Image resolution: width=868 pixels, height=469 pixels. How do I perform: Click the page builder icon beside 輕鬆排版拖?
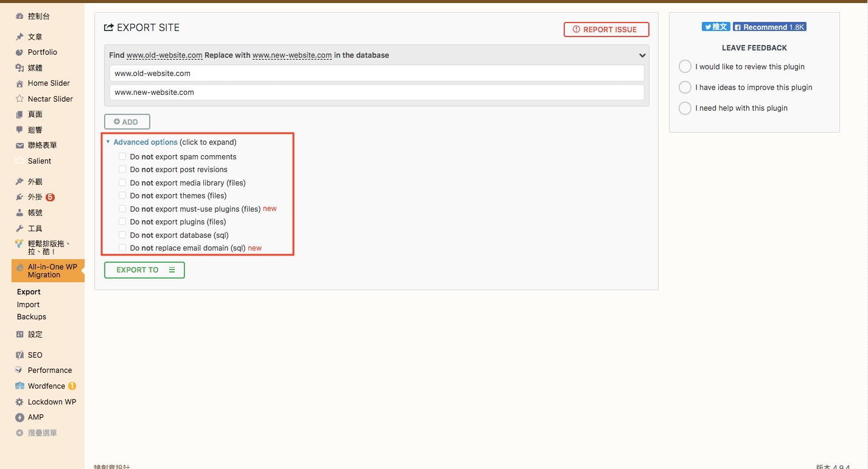click(19, 244)
